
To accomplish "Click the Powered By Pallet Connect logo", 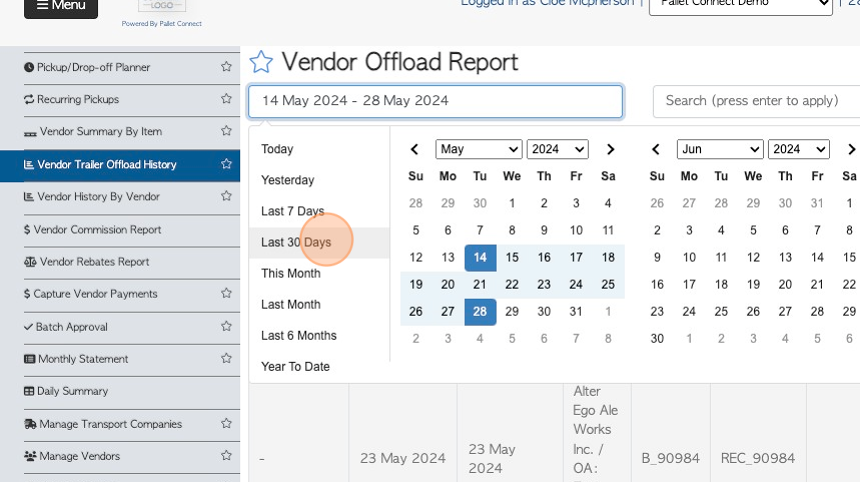I will pos(162,14).
